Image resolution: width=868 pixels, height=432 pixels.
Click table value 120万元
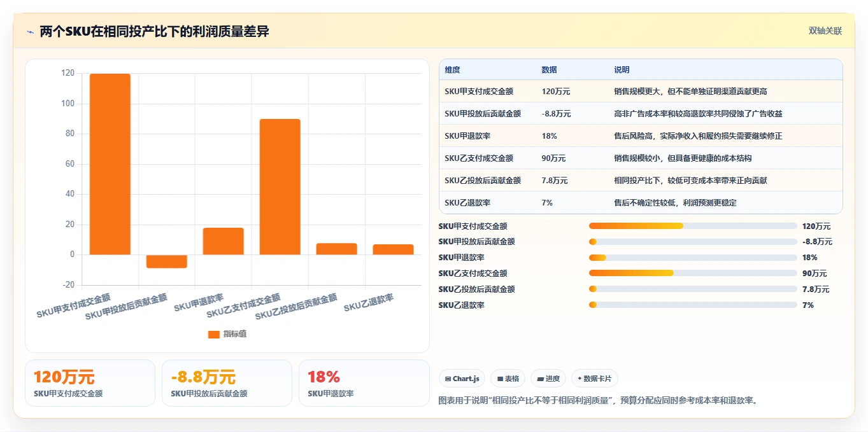556,92
